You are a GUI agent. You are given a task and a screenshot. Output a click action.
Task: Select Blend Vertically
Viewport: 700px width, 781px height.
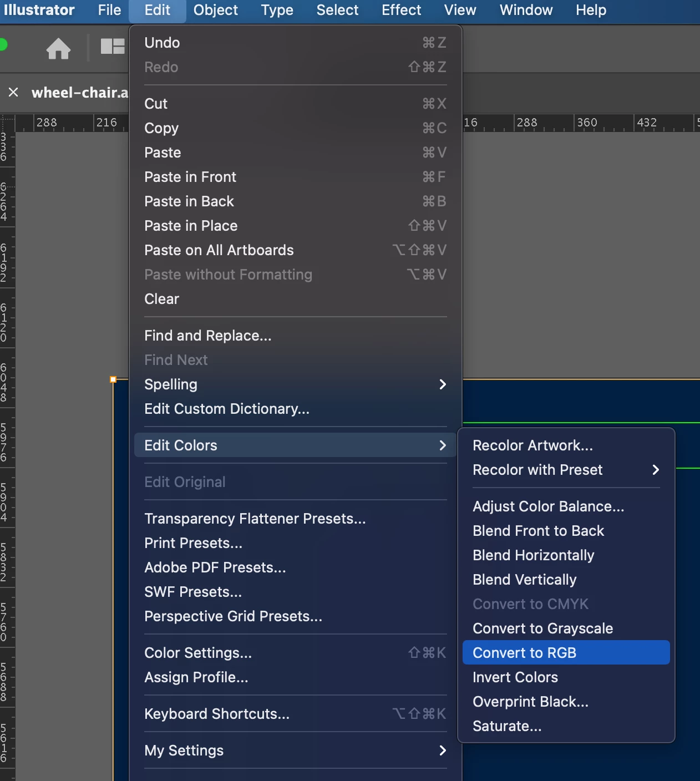(566, 580)
